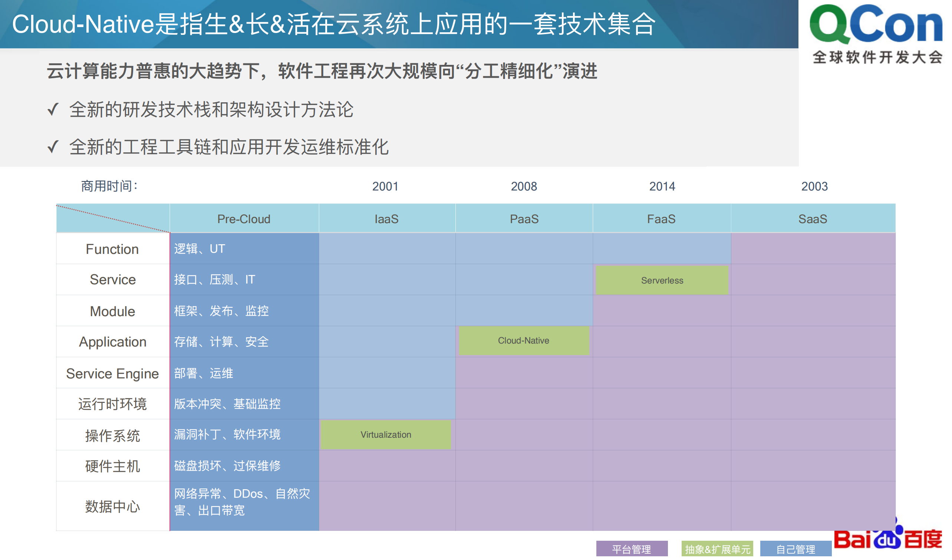Click the Function row label
The width and height of the screenshot is (952, 560).
tap(112, 248)
